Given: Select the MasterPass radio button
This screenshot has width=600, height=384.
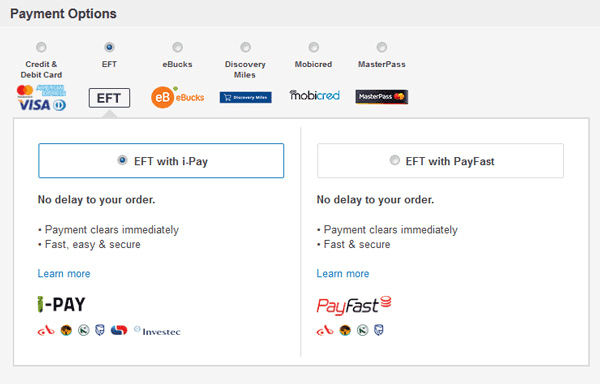Looking at the screenshot, I should pos(382,47).
